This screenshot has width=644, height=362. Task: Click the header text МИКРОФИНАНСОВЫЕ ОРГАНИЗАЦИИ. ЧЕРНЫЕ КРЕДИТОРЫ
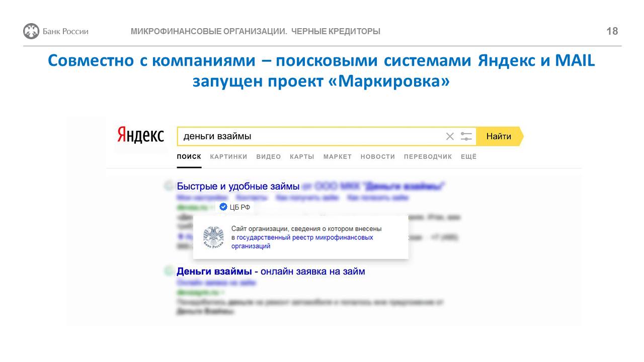[x=256, y=31]
